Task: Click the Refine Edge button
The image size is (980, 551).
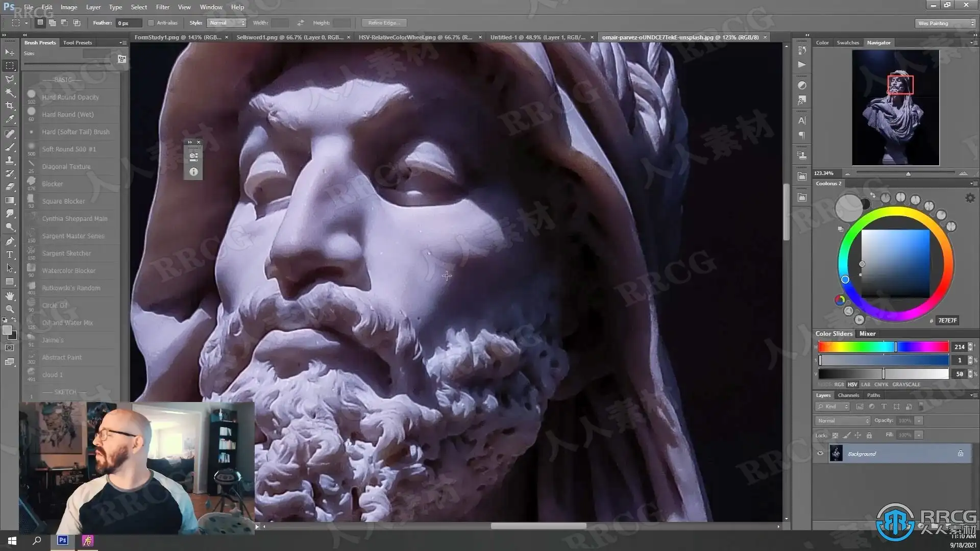Action: point(384,23)
